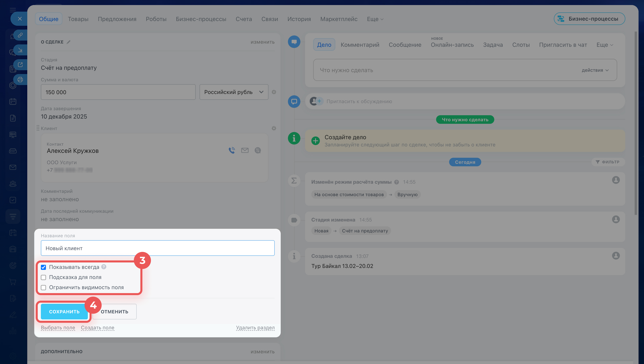
Task: Switch to the Товары tab
Action: pyautogui.click(x=78, y=19)
